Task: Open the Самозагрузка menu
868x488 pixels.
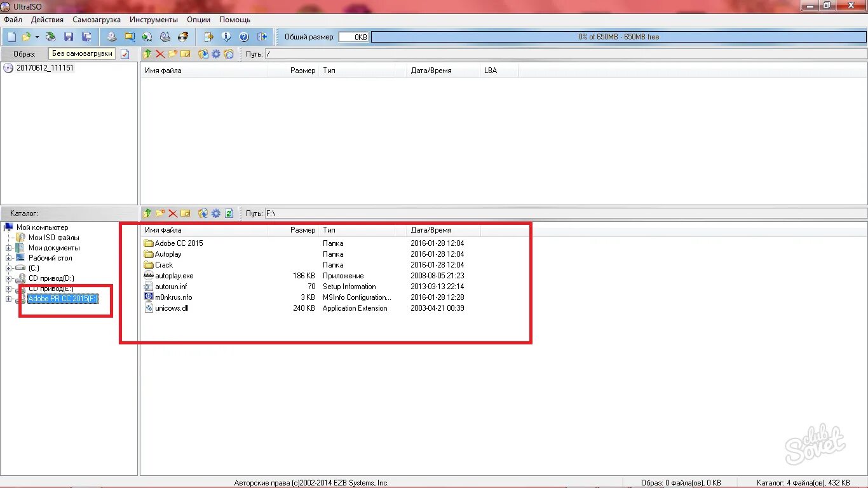Action: pos(97,20)
